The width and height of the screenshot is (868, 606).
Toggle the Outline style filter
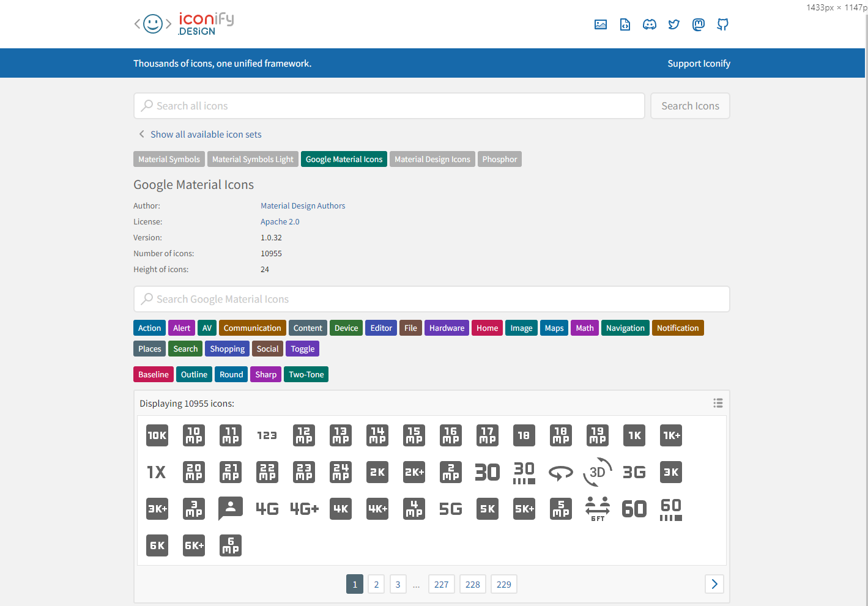194,374
